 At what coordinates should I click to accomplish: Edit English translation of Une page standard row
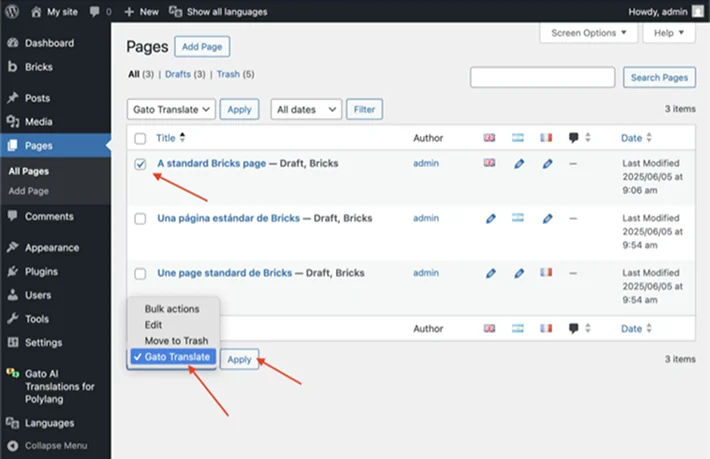(490, 273)
